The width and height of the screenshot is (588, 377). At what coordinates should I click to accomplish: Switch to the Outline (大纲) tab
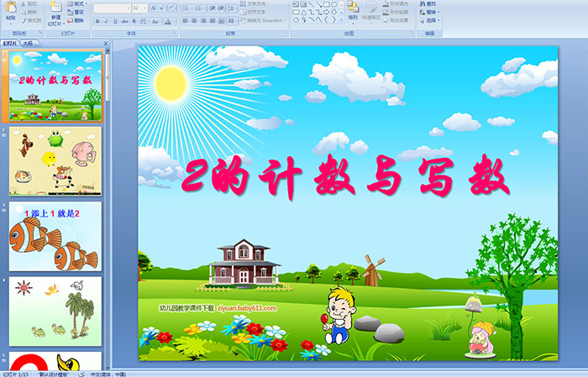pos(28,42)
